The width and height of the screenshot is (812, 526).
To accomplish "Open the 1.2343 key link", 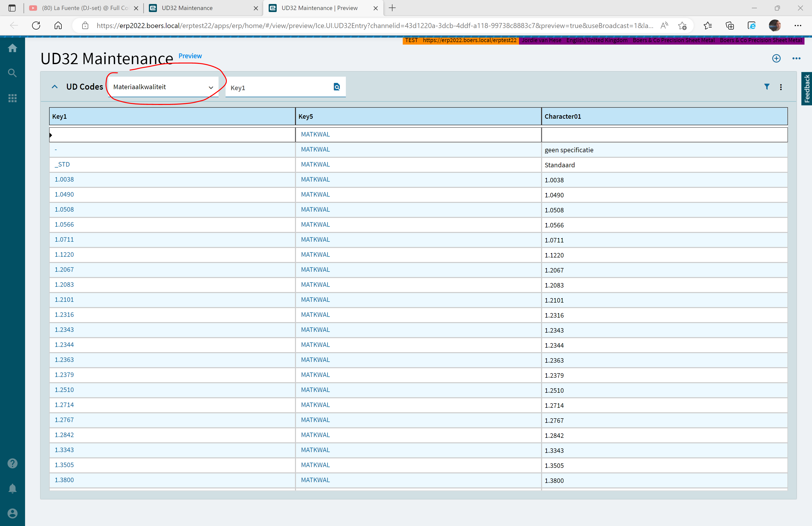I will click(64, 330).
